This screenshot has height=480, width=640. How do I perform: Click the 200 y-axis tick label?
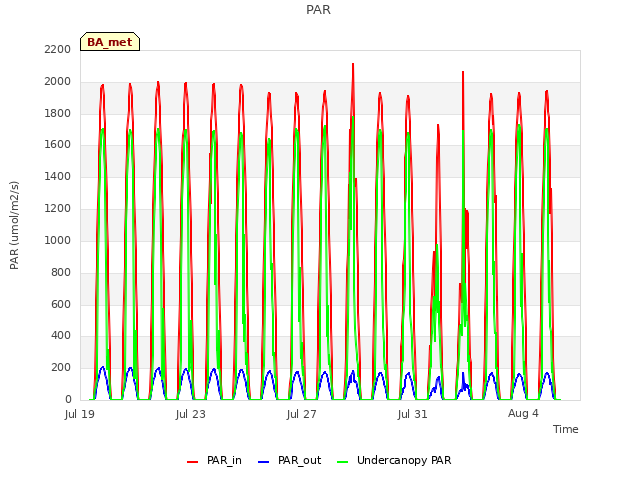(x=61, y=367)
